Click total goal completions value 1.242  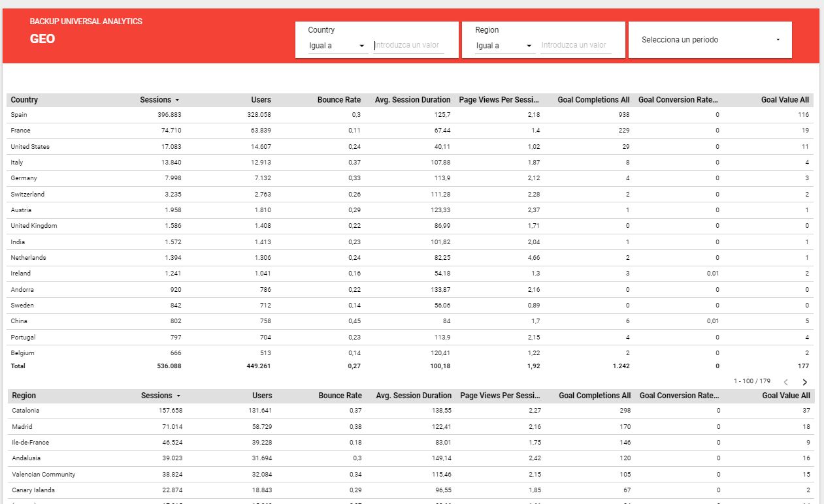tap(621, 366)
